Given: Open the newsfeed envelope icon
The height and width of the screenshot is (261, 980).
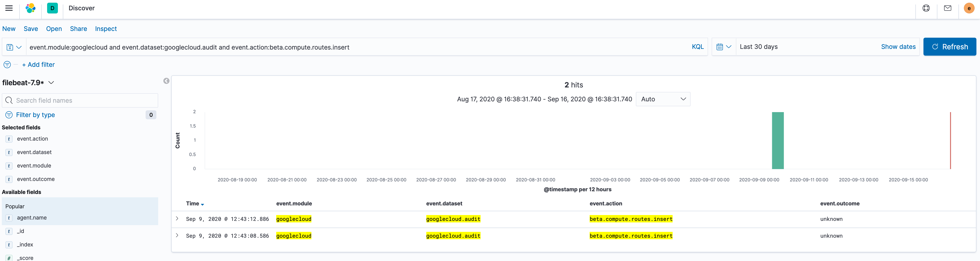Looking at the screenshot, I should click(947, 8).
